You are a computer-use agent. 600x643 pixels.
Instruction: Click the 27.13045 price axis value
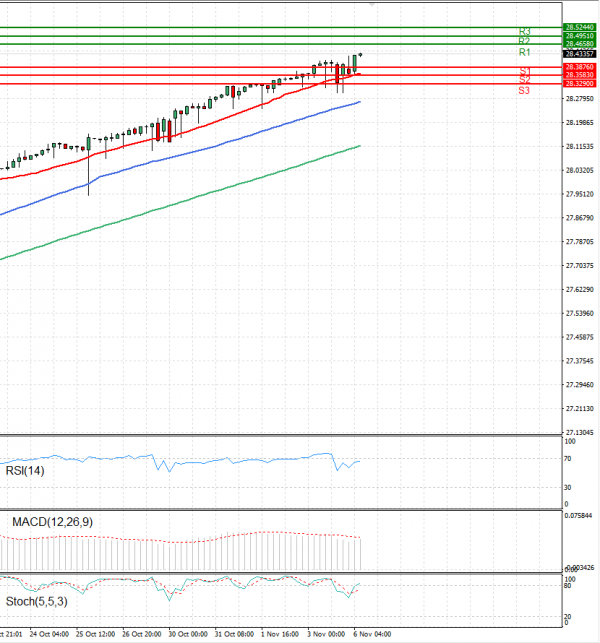coord(579,432)
